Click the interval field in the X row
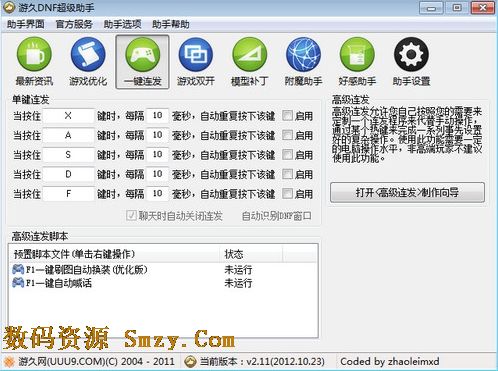498x371 pixels. (x=157, y=116)
